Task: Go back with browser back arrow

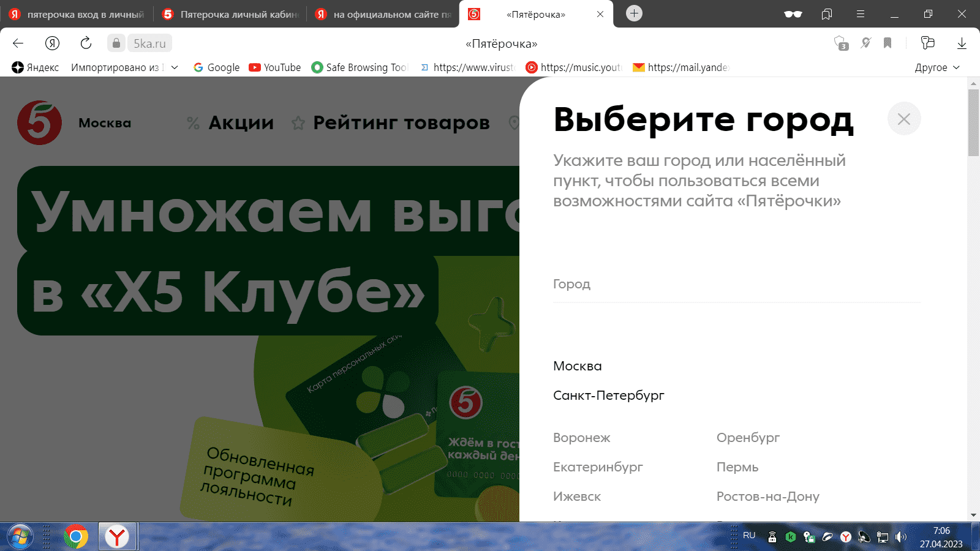Action: pos(18,43)
